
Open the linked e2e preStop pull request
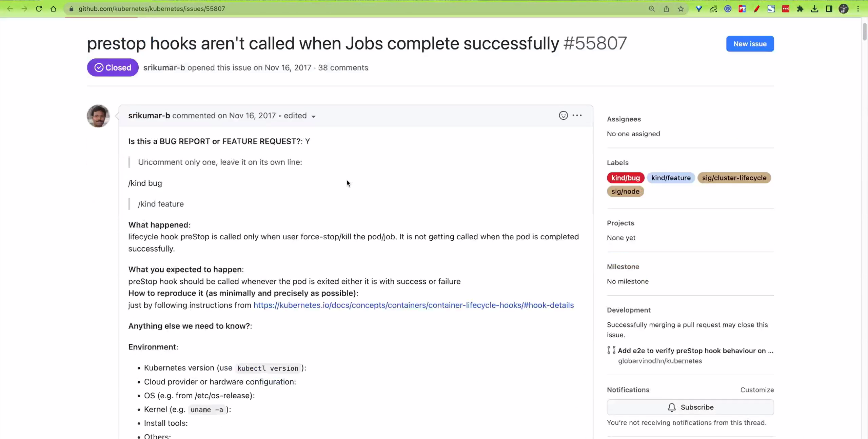coord(695,351)
